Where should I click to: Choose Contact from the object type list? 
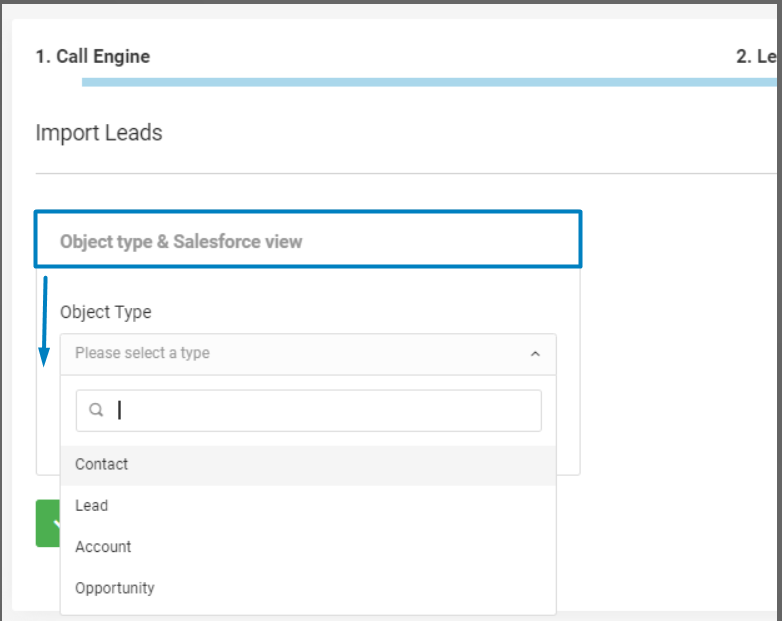102,464
